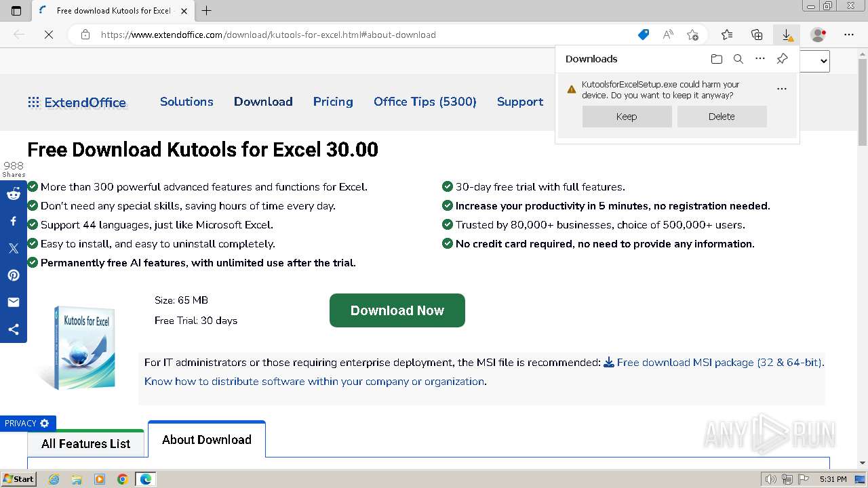Open the Favorites list
The image size is (868, 488).
coord(727,35)
